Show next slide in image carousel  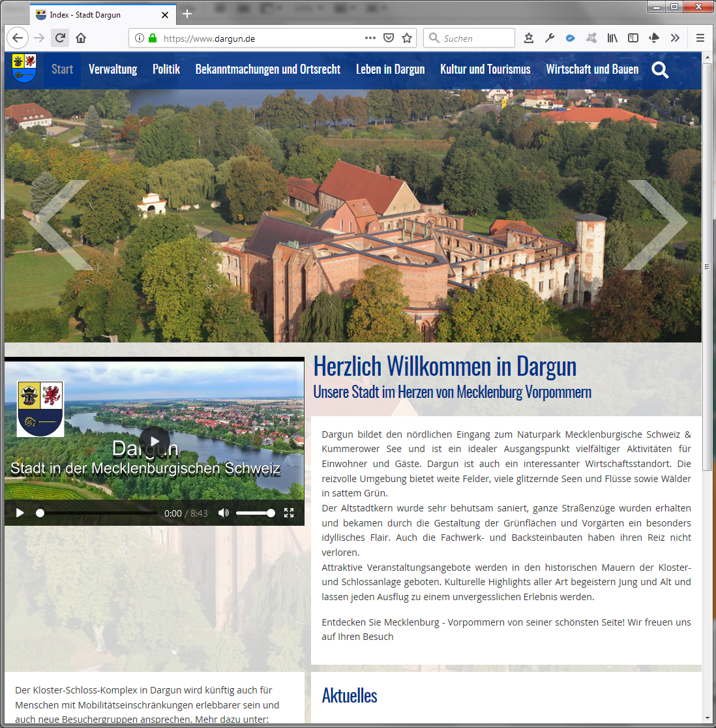click(x=655, y=224)
